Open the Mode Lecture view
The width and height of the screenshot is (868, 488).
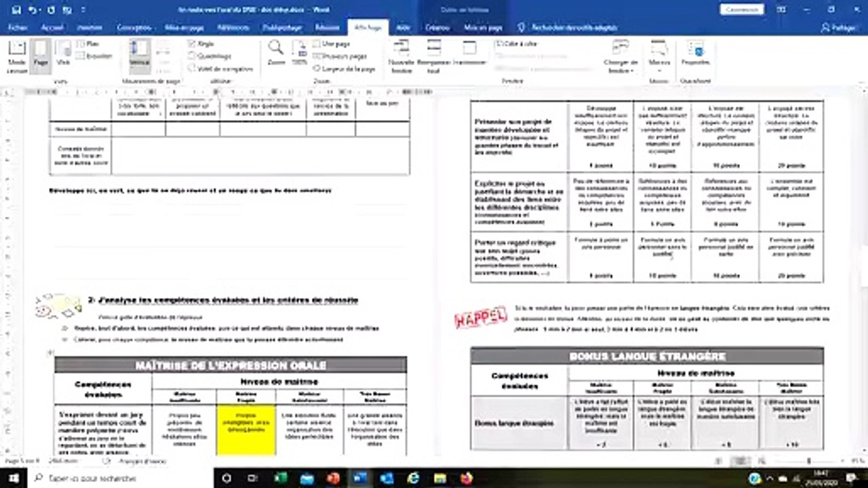click(x=16, y=56)
